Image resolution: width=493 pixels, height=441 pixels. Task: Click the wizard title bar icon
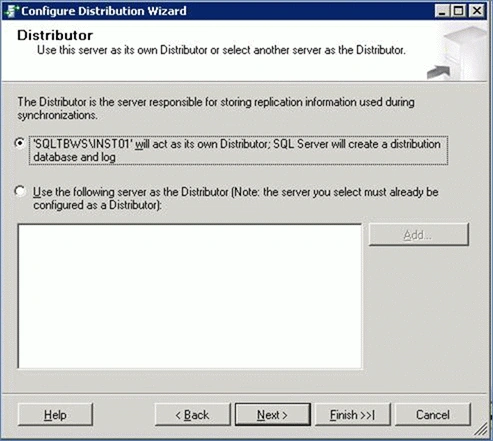click(x=11, y=11)
